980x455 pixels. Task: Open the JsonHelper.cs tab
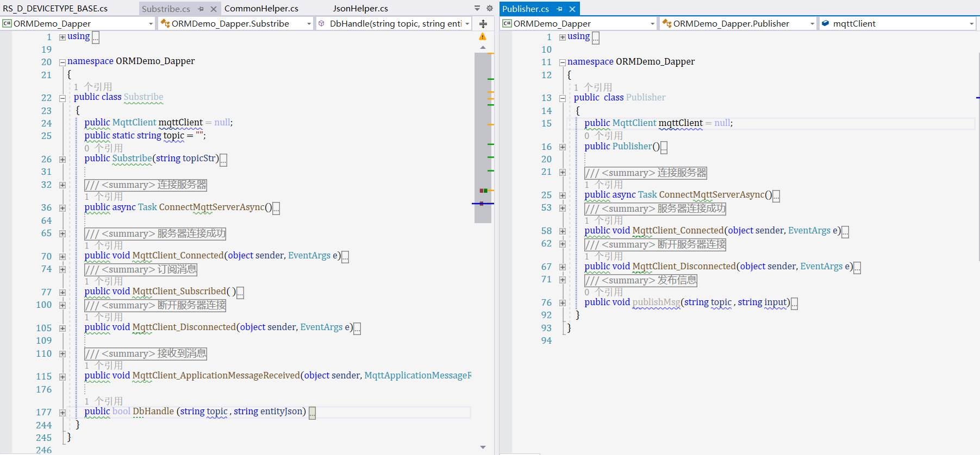(360, 8)
